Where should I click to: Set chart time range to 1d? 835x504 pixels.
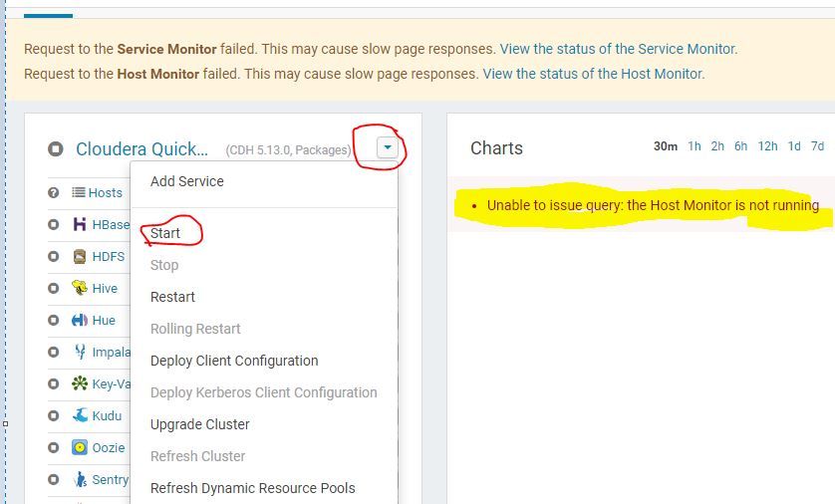click(x=794, y=146)
